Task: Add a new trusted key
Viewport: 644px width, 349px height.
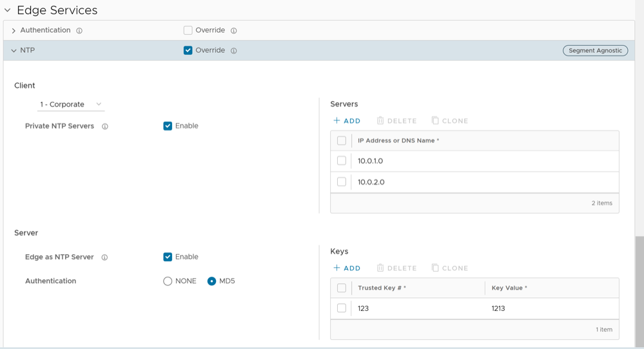Action: (x=347, y=268)
